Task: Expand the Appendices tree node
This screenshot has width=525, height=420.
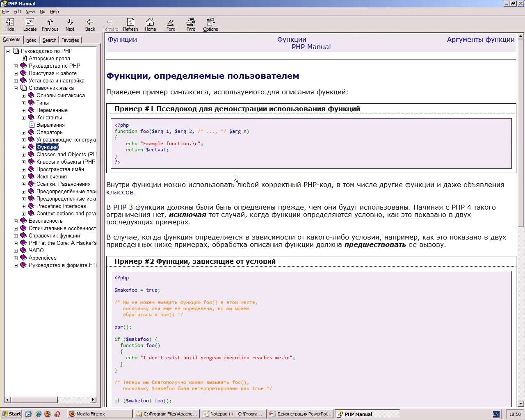Action: [16, 258]
